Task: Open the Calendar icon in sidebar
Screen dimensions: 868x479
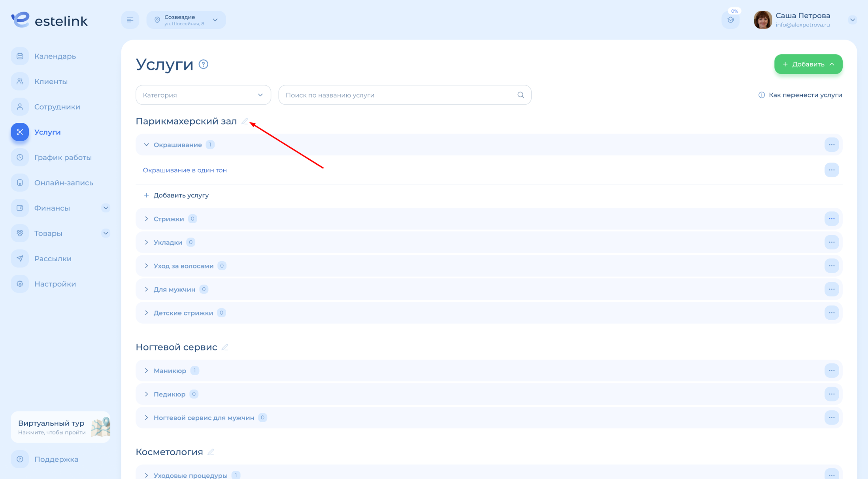Action: [20, 56]
